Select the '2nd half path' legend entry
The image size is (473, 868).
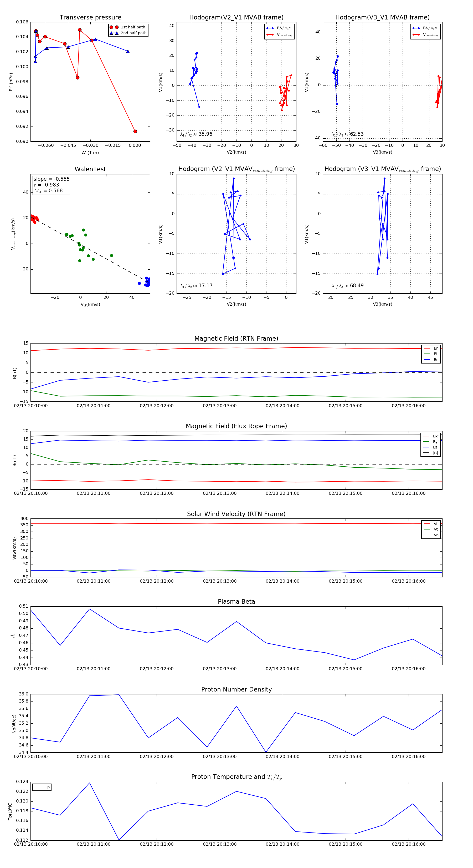click(128, 33)
